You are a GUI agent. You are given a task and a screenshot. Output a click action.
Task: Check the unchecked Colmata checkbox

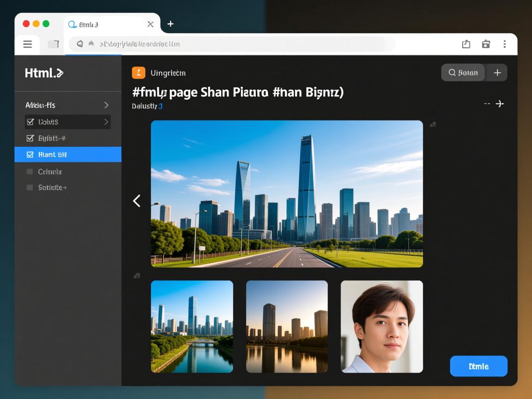tap(30, 172)
